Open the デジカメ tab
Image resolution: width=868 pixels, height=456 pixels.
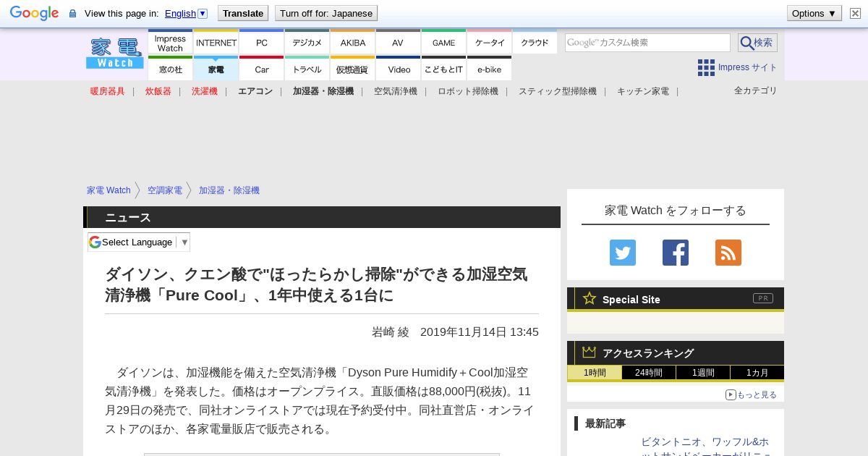[x=307, y=42]
